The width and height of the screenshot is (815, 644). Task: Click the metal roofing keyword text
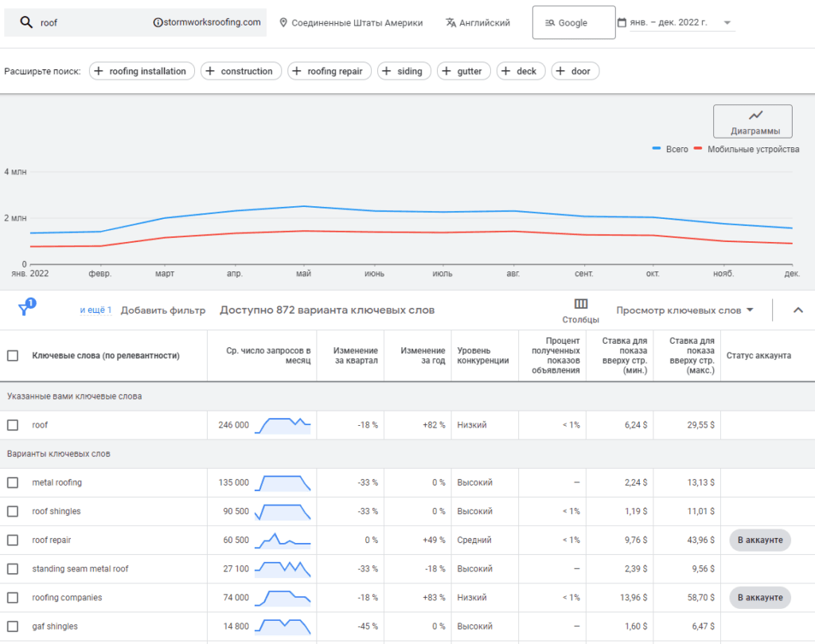pos(57,483)
